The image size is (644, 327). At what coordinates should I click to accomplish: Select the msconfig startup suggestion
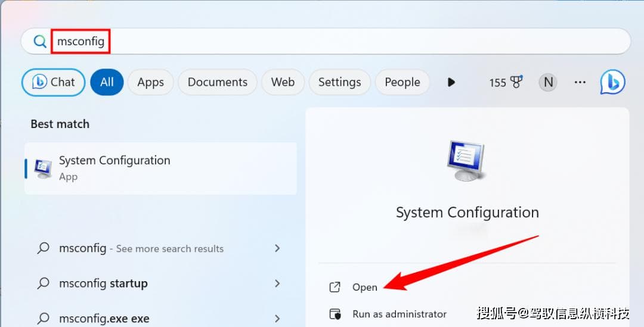pyautogui.click(x=160, y=284)
